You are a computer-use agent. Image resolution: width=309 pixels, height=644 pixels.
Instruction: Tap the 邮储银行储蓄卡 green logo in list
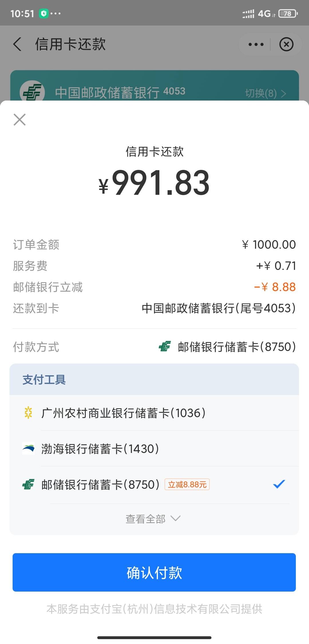pos(28,484)
